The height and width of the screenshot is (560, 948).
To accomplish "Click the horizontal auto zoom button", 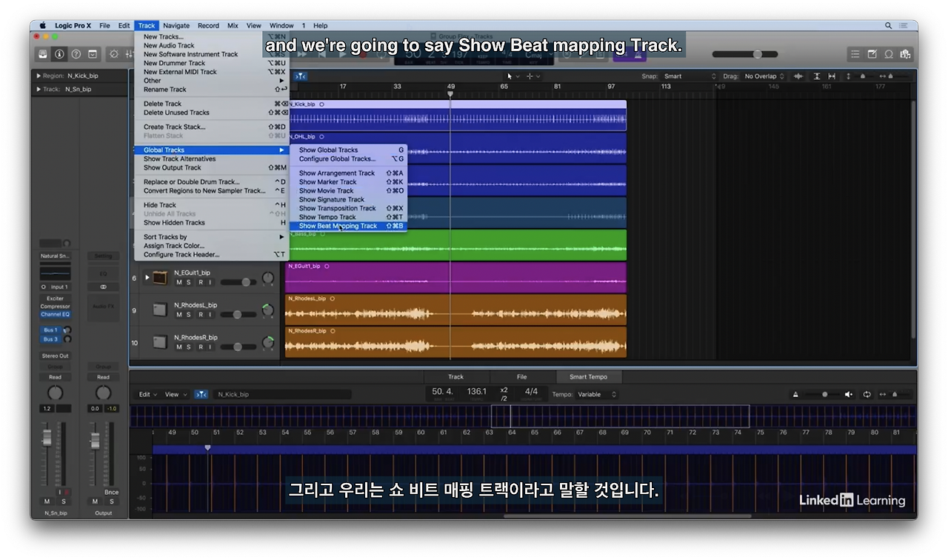I will tap(832, 76).
